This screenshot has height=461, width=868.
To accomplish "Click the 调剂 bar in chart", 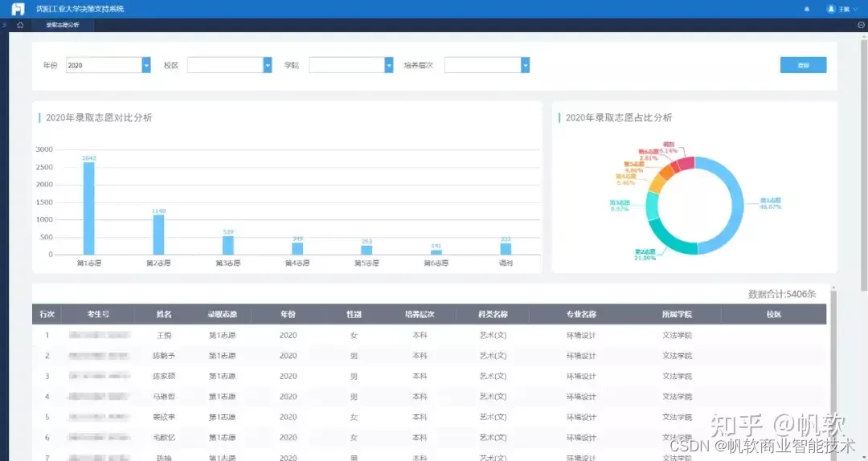I will pyautogui.click(x=506, y=249).
